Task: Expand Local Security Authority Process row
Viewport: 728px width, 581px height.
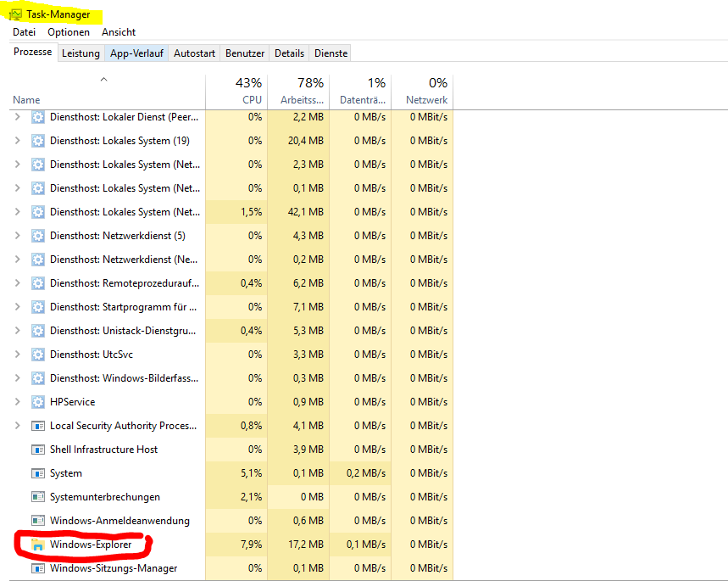Action: (17, 425)
